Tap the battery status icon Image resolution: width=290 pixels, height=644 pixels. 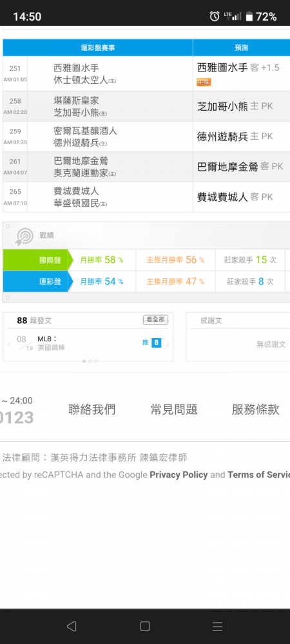(x=249, y=17)
